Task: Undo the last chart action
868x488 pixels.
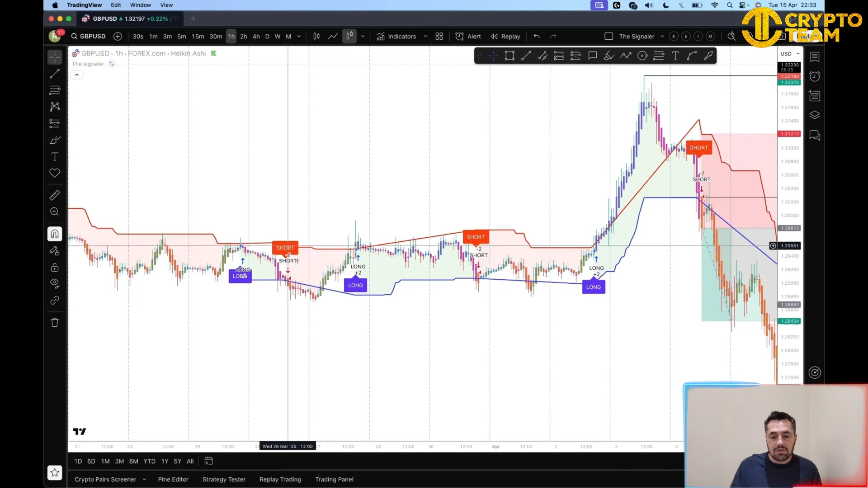Action: [537, 36]
